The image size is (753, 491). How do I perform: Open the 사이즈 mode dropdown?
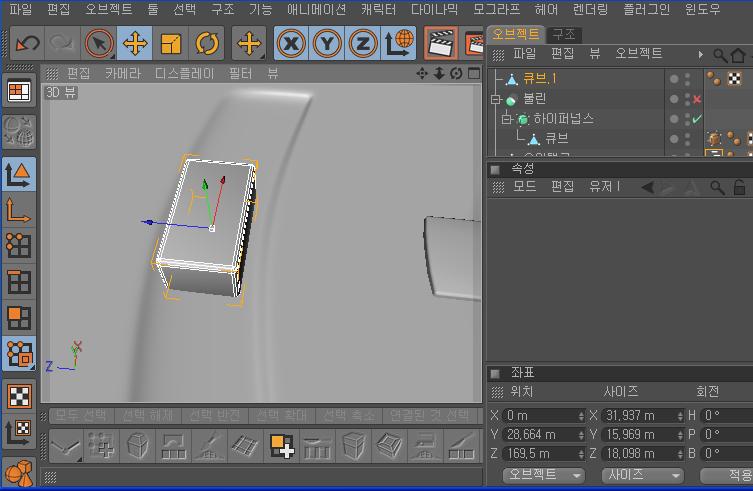[x=643, y=475]
